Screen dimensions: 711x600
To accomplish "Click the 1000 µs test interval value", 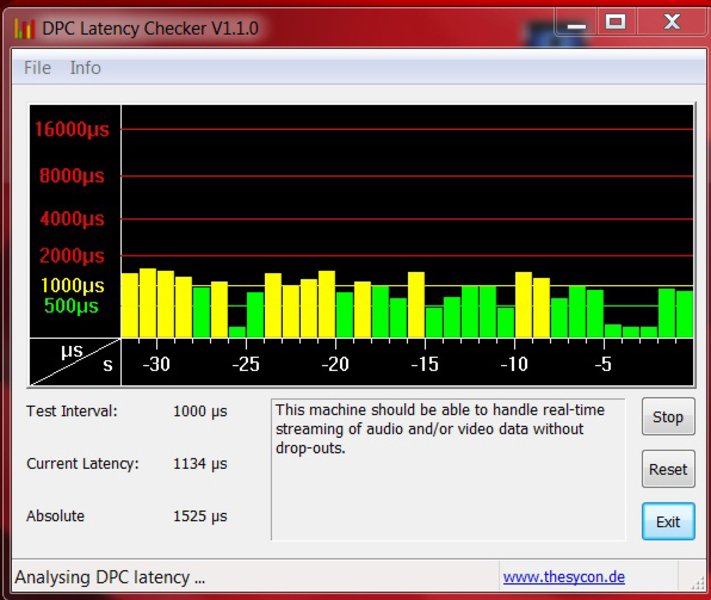I will point(200,411).
